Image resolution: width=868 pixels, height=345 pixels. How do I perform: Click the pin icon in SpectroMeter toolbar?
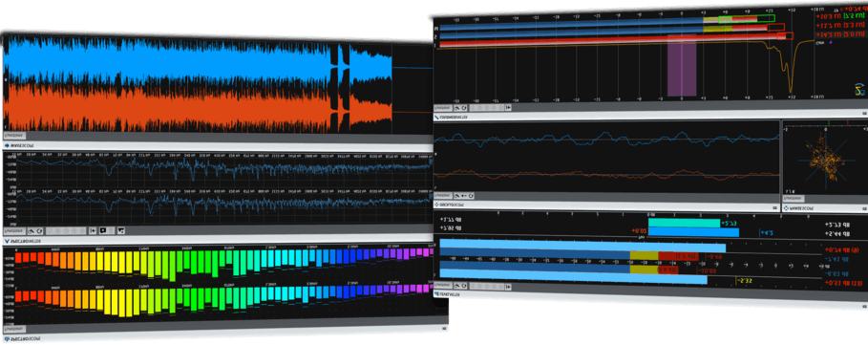[93, 231]
